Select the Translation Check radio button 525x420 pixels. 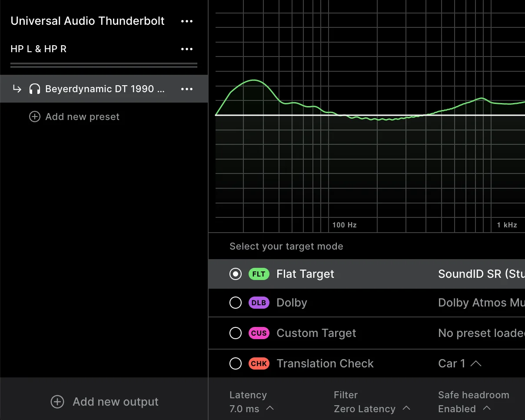(236, 363)
